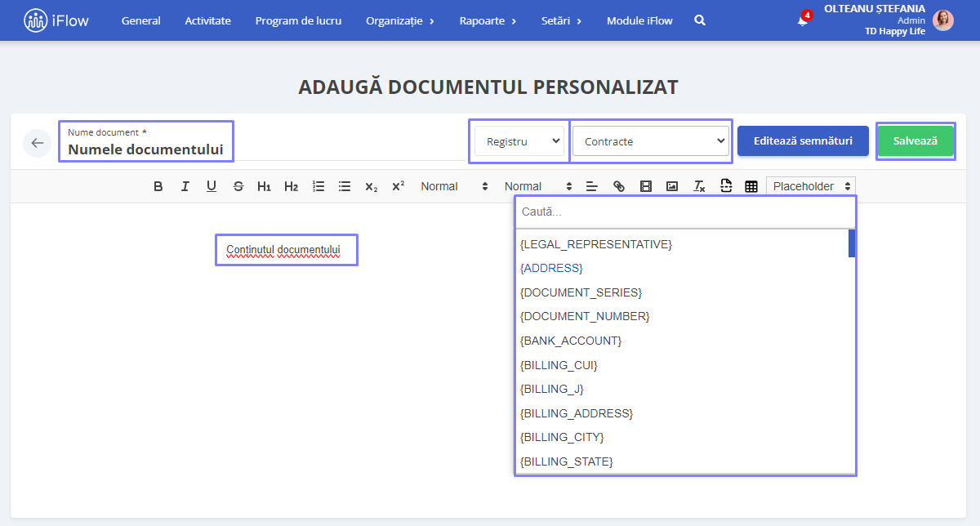
Task: Open the Program de lucru menu item
Action: [298, 20]
